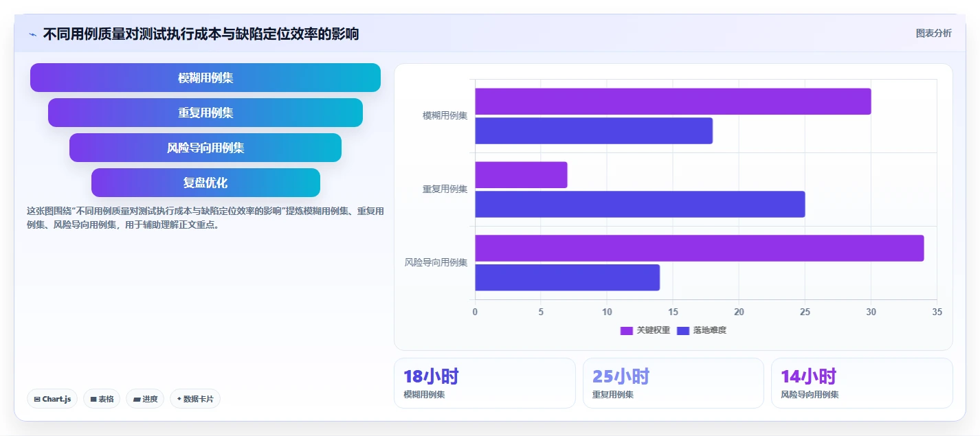Click the purple 关键权重 bar for 风险导向用例集
The height and width of the screenshot is (436, 980).
coord(700,249)
